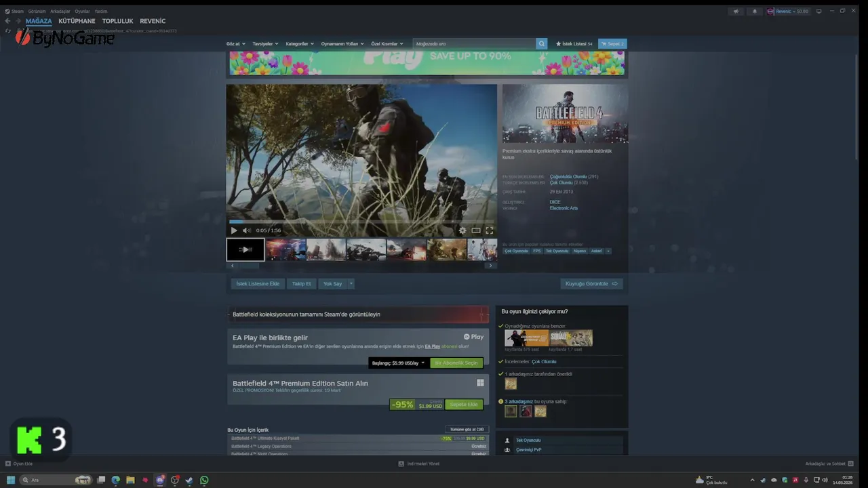The height and width of the screenshot is (488, 868).
Task: Expand the Oynamanın Yolları dropdown
Action: (x=342, y=43)
